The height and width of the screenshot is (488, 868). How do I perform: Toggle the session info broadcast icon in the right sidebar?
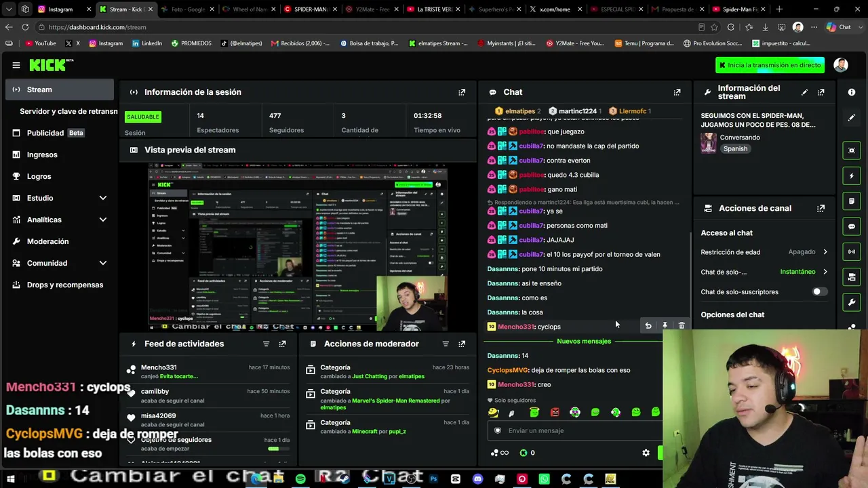pos(852,251)
